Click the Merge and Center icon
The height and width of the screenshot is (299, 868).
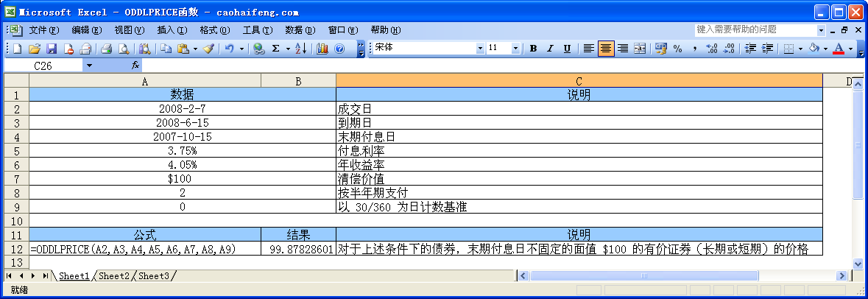tap(640, 49)
